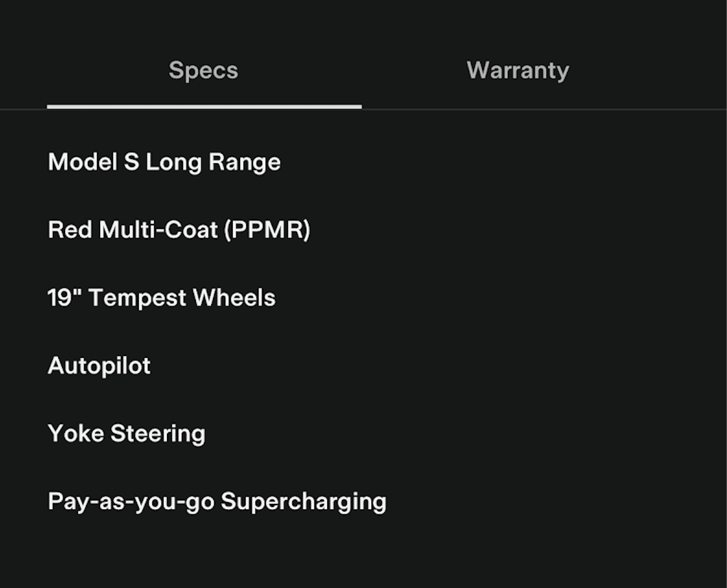Screen dimensions: 727x588
Task: Click the word "Tempest"
Action: [138, 298]
